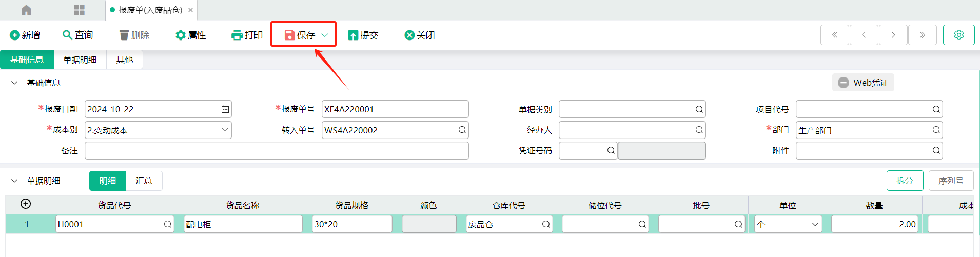The image size is (980, 257).
Task: Expand the 保存 dropdown arrow
Action: [x=325, y=35]
